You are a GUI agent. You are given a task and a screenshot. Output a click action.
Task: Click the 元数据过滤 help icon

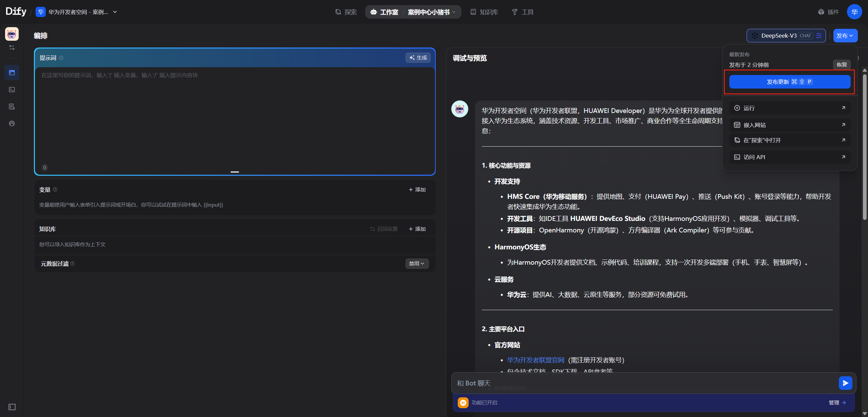point(73,264)
